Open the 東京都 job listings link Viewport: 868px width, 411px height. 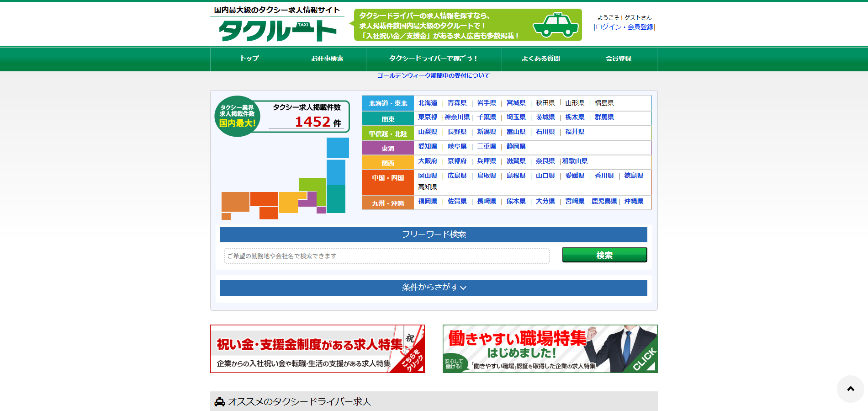(x=428, y=117)
